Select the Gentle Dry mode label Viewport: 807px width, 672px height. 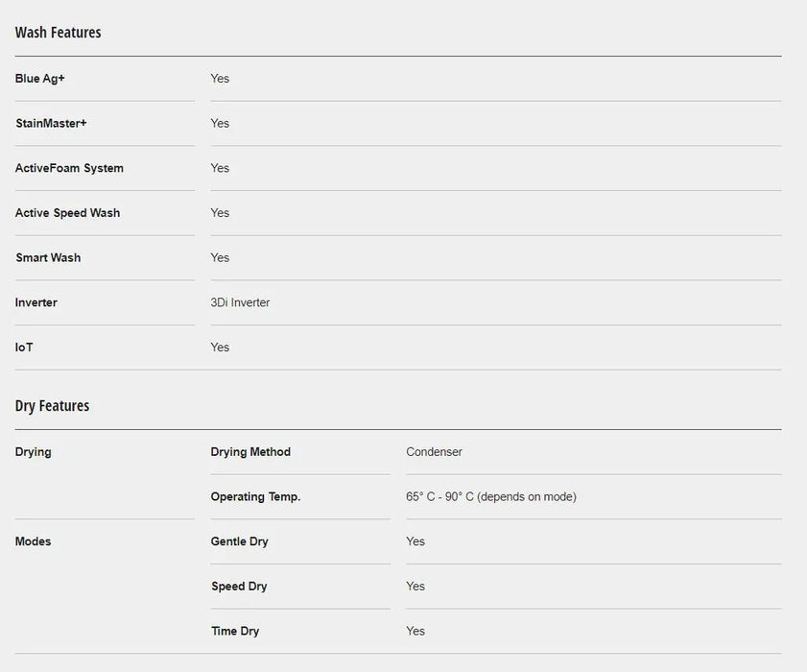coord(240,541)
